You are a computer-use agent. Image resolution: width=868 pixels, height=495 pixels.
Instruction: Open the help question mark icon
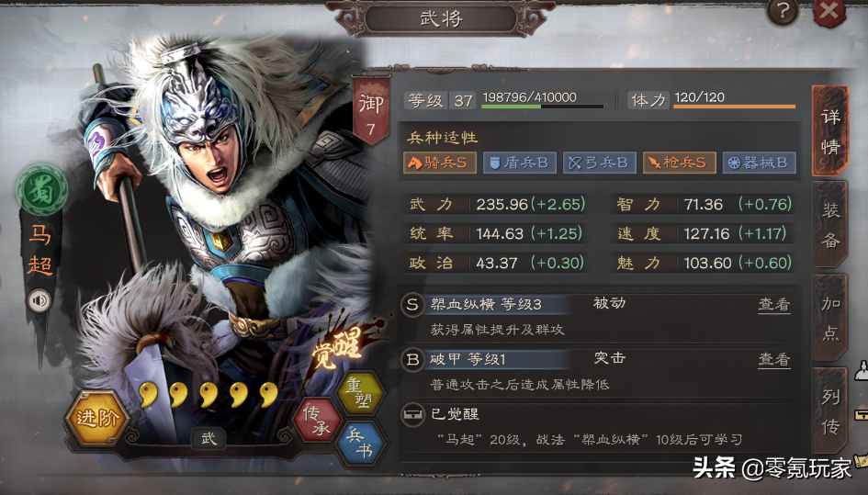[783, 11]
